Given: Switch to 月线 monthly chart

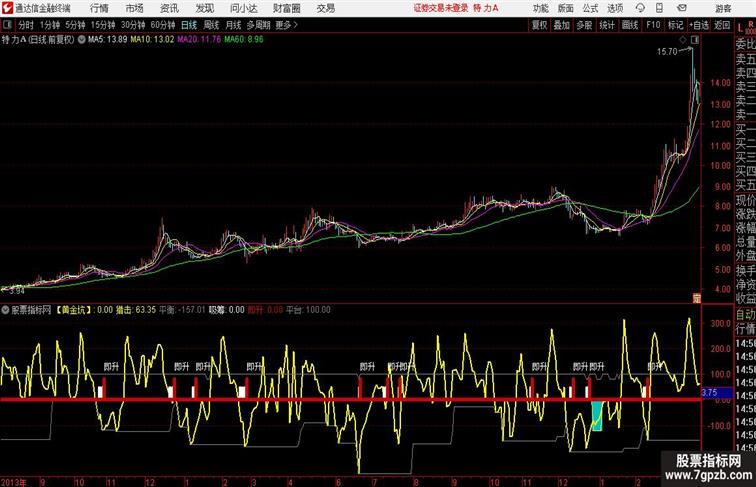Looking at the screenshot, I should tap(233, 25).
